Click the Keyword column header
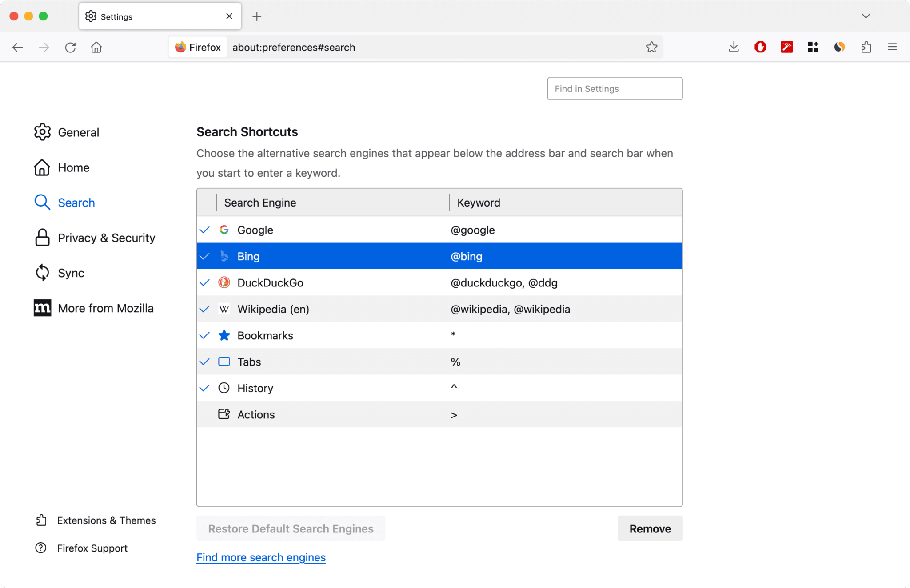The width and height of the screenshot is (910, 588). [566, 203]
